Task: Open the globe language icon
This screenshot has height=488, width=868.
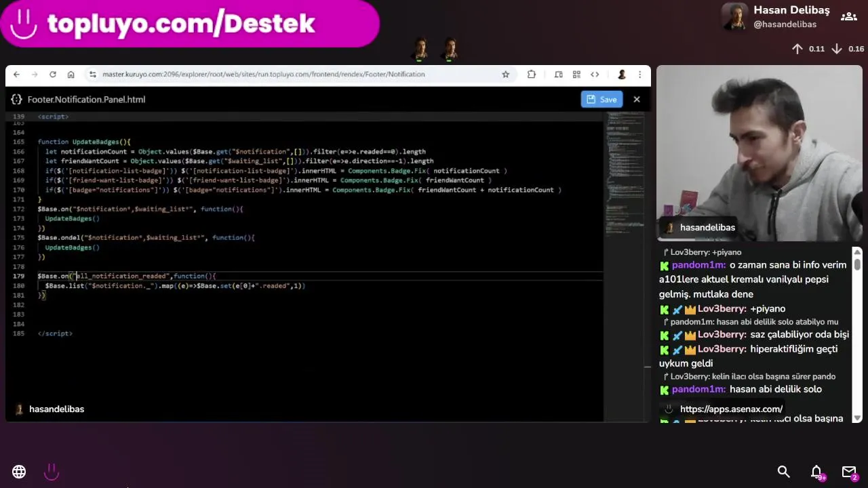Action: [19, 472]
